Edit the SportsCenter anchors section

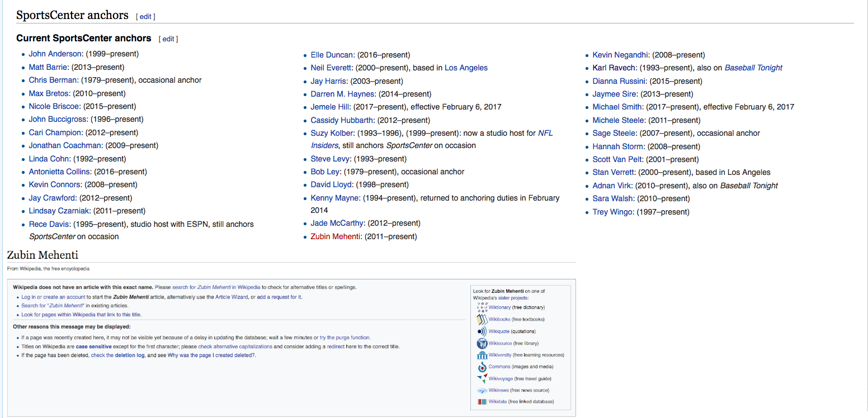(145, 17)
